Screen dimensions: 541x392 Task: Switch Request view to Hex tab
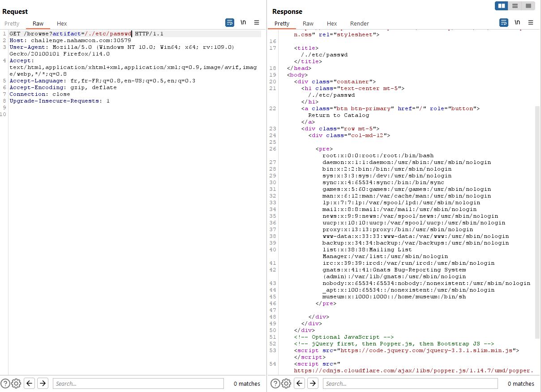click(x=62, y=24)
